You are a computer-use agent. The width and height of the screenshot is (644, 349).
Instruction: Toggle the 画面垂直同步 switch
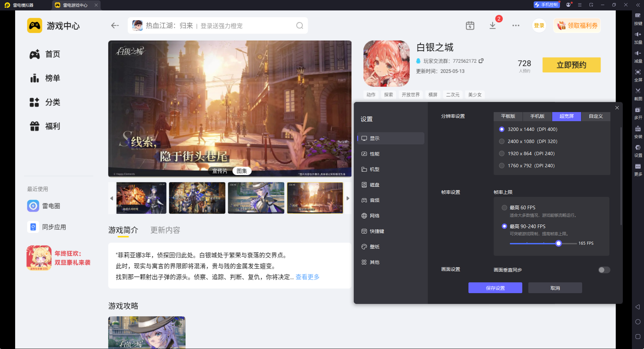tap(604, 270)
